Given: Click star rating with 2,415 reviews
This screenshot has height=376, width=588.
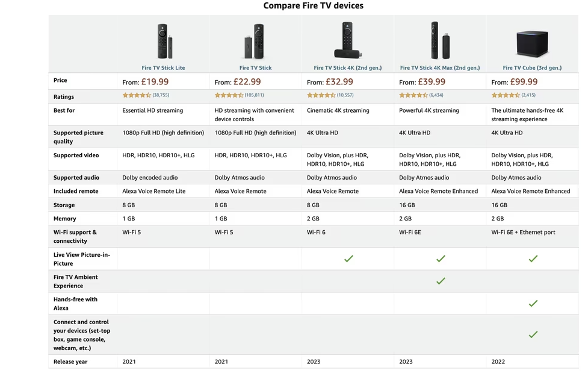Looking at the screenshot, I should [x=506, y=95].
